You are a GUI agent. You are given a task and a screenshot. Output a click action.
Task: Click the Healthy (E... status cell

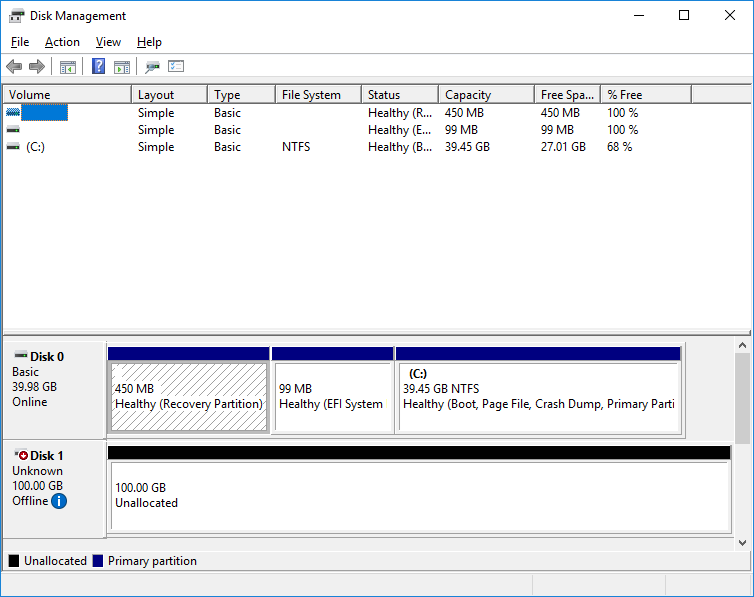[399, 130]
